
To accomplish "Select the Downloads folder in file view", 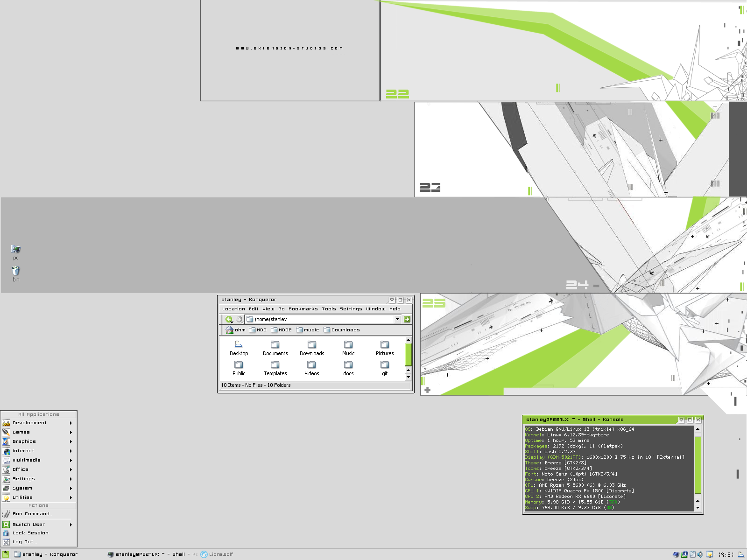I will (x=312, y=348).
